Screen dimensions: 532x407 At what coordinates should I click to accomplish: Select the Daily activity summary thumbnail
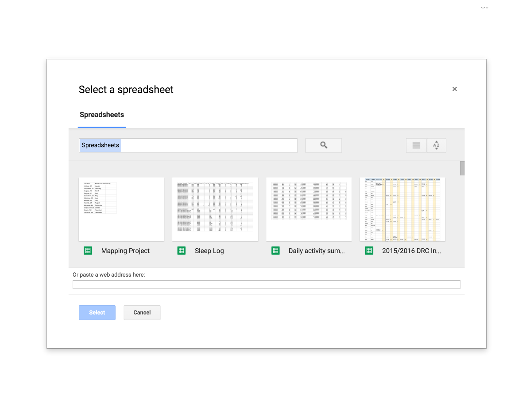coord(309,209)
